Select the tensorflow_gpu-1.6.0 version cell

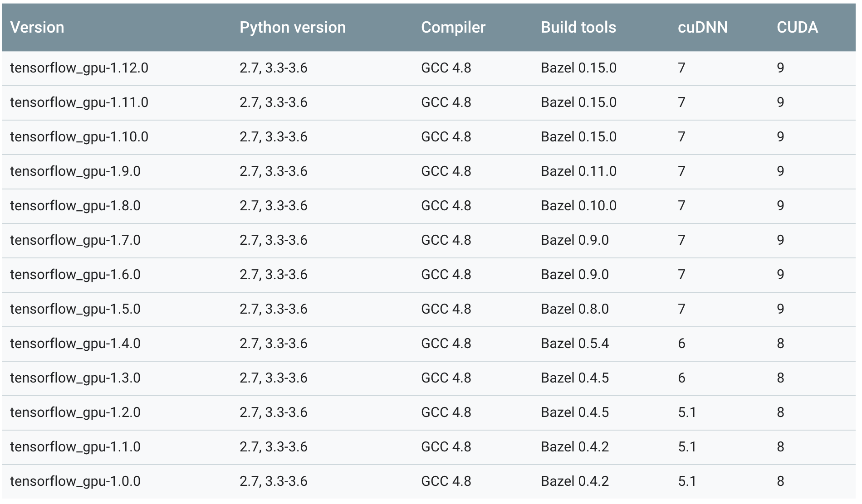click(x=75, y=275)
